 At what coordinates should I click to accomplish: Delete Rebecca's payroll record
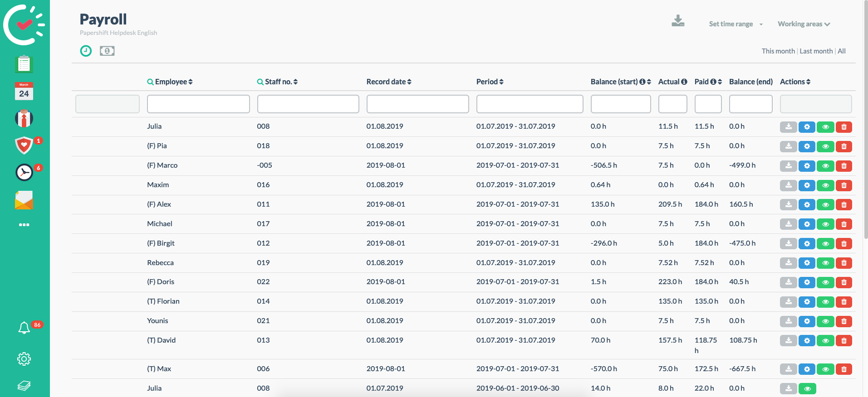pos(843,263)
